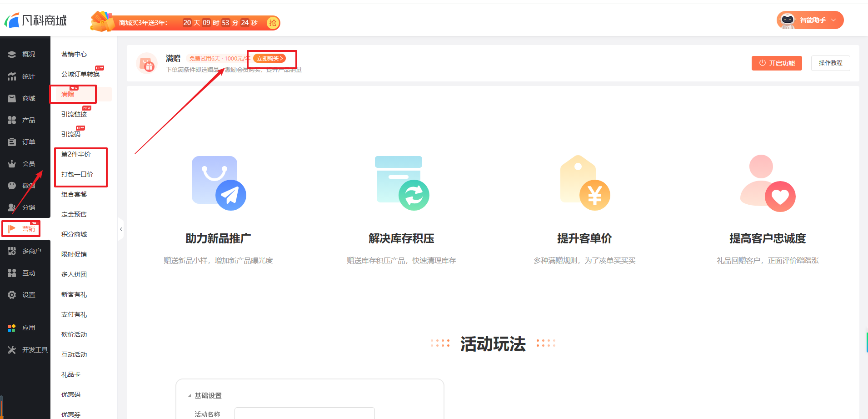
Task: Open 积分商城 menu item
Action: (74, 234)
